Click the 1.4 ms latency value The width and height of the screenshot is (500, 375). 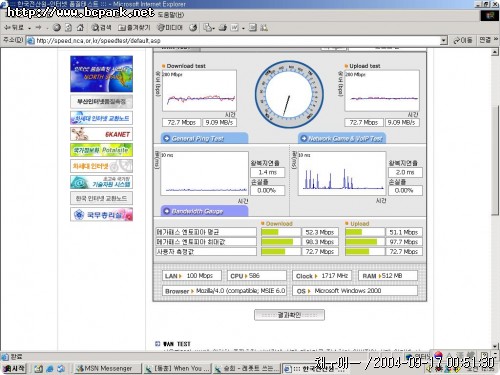[268, 172]
